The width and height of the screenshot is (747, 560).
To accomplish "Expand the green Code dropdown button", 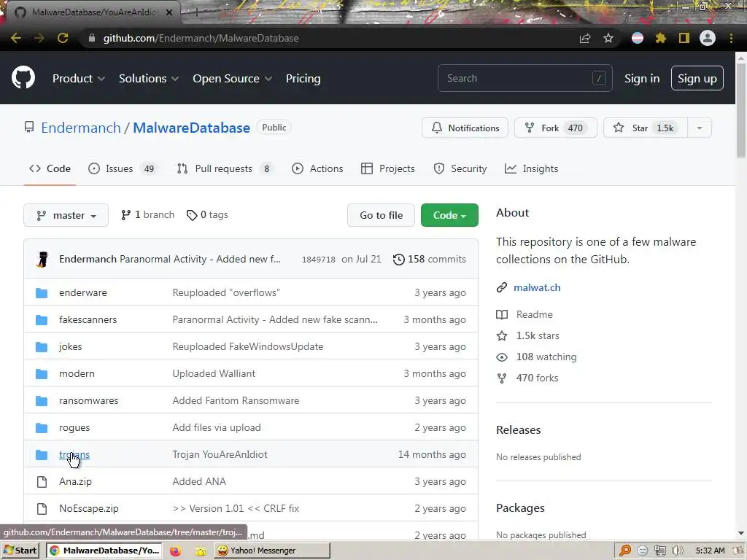I will point(449,215).
